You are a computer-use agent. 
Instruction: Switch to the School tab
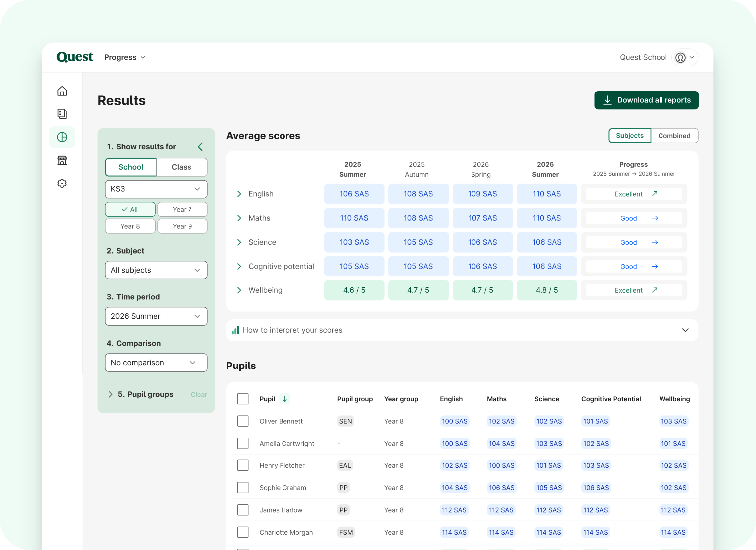coord(131,167)
